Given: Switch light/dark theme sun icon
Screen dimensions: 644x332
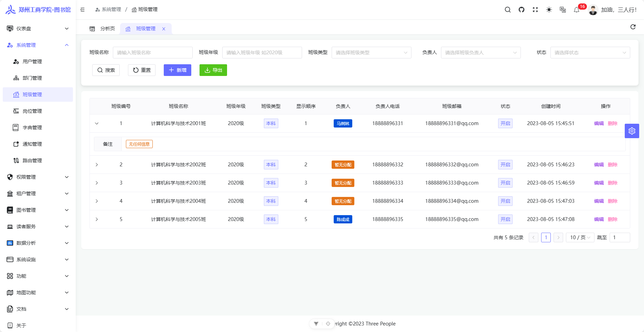Looking at the screenshot, I should click(x=549, y=10).
